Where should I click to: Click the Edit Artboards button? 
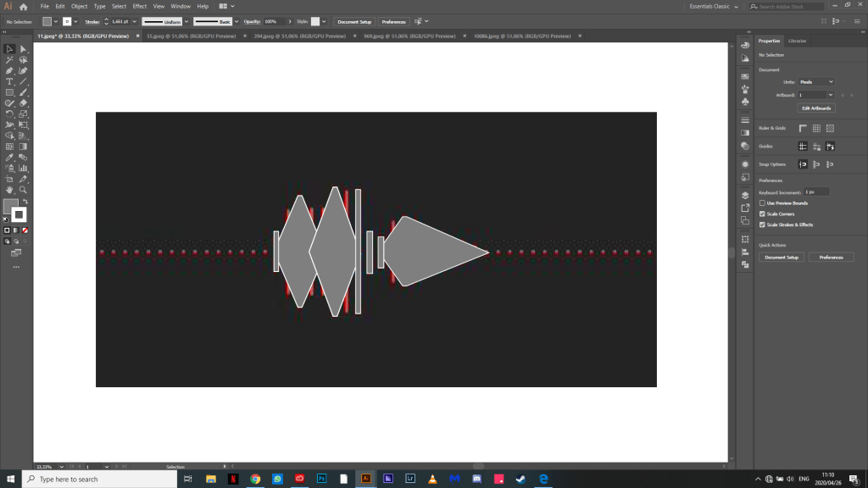point(816,108)
